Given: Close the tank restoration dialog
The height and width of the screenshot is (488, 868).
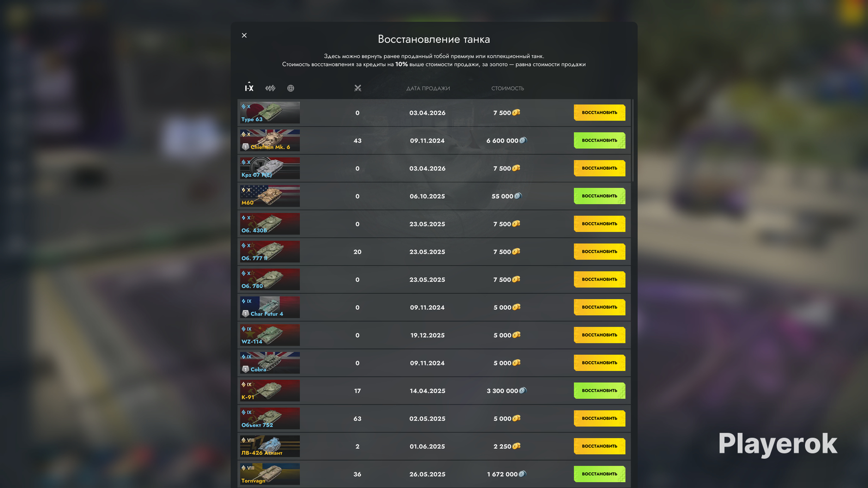Looking at the screenshot, I should point(244,35).
